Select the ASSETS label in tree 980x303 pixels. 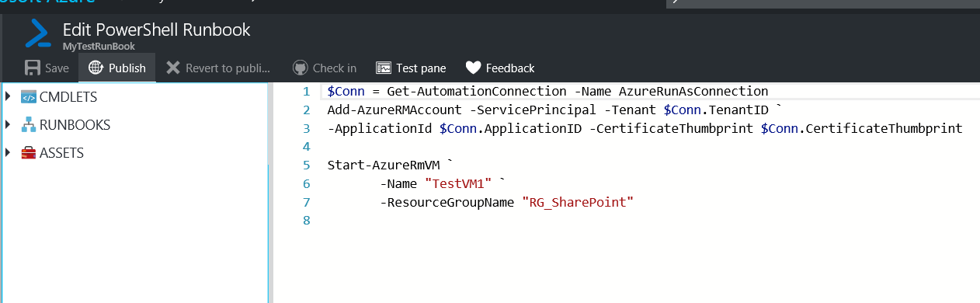click(61, 153)
